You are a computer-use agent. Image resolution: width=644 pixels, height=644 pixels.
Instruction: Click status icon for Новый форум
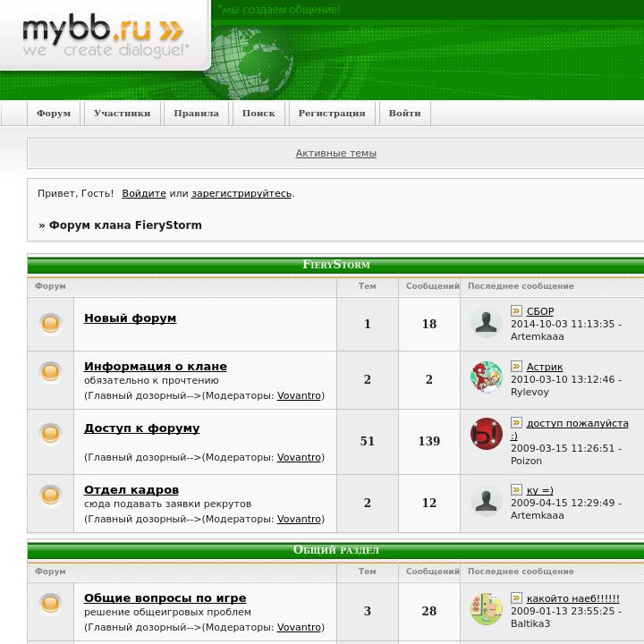pyautogui.click(x=50, y=323)
